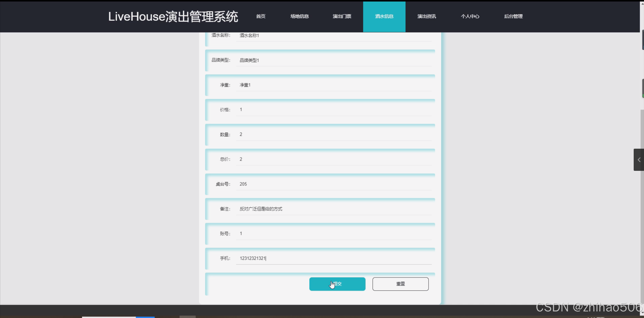The width and height of the screenshot is (644, 318).
Task: Navigate to 演出资讯 page
Action: [x=426, y=16]
